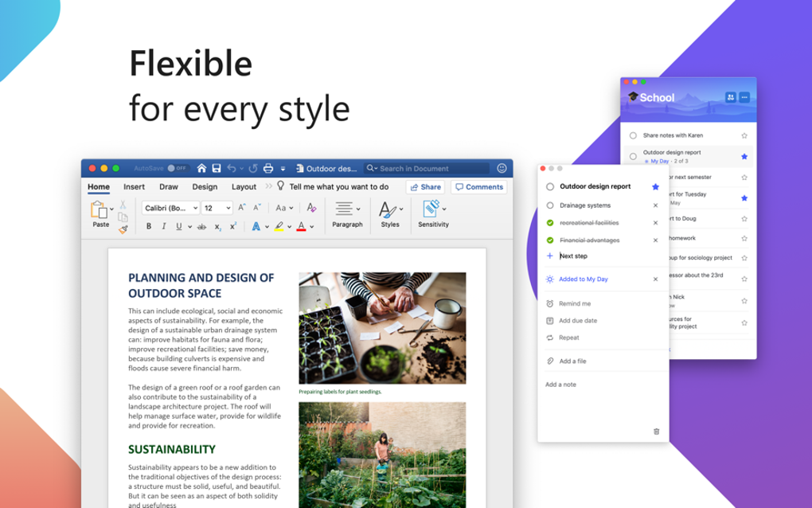Viewport: 812px width, 508px height.
Task: Apply Italic formatting in ribbon
Action: [x=164, y=226]
